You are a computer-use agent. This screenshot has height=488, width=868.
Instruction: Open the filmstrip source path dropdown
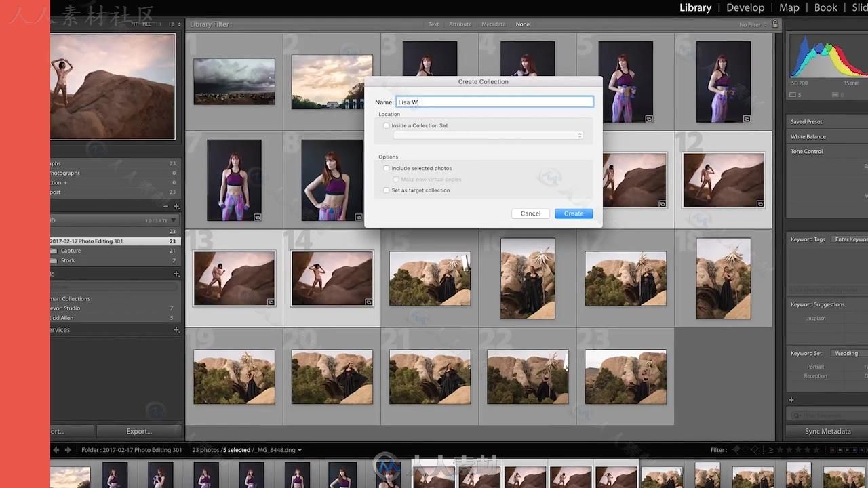300,450
